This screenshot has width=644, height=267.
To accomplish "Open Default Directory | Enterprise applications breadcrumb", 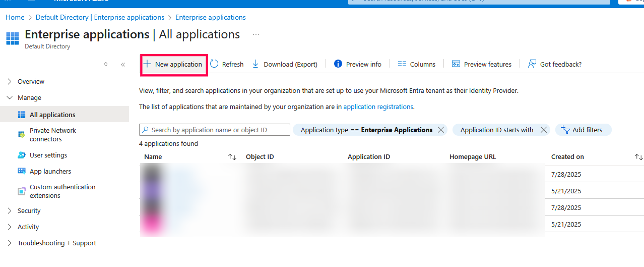I will [100, 17].
